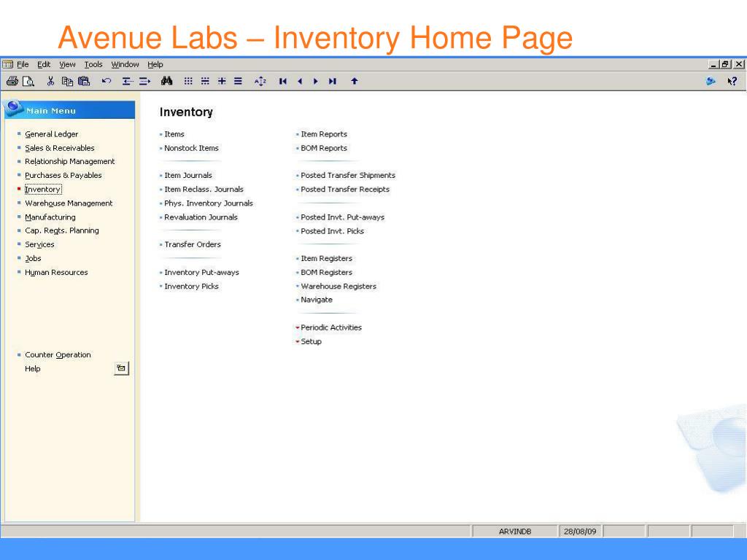The image size is (747, 560).
Task: Open the Jobs module
Action: (33, 259)
